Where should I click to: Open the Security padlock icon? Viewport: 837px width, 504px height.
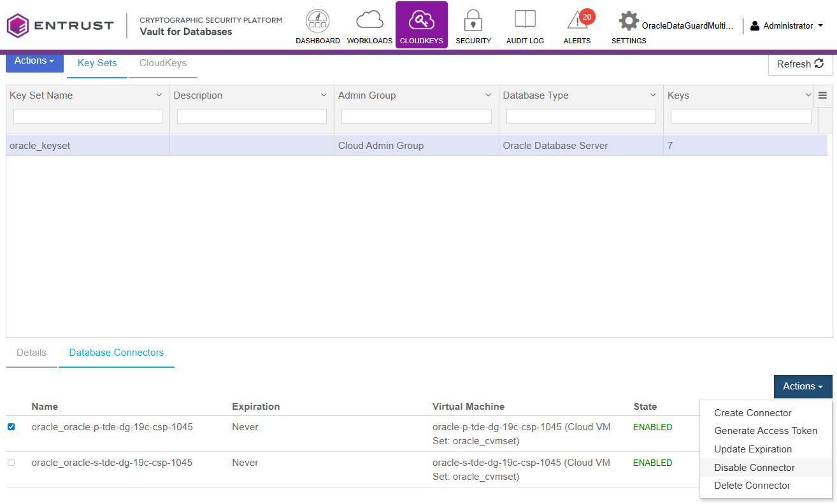point(473,20)
